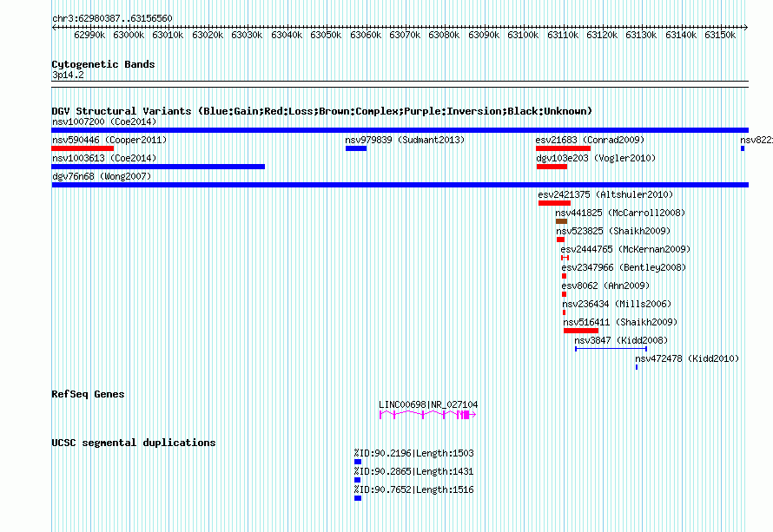Click the 63120k ruler position

602,35
